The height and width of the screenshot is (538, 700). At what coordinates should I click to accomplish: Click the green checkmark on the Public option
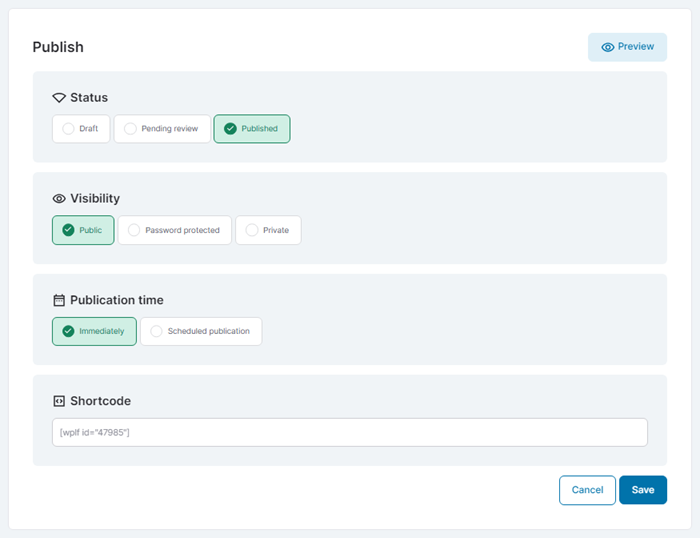coord(68,230)
